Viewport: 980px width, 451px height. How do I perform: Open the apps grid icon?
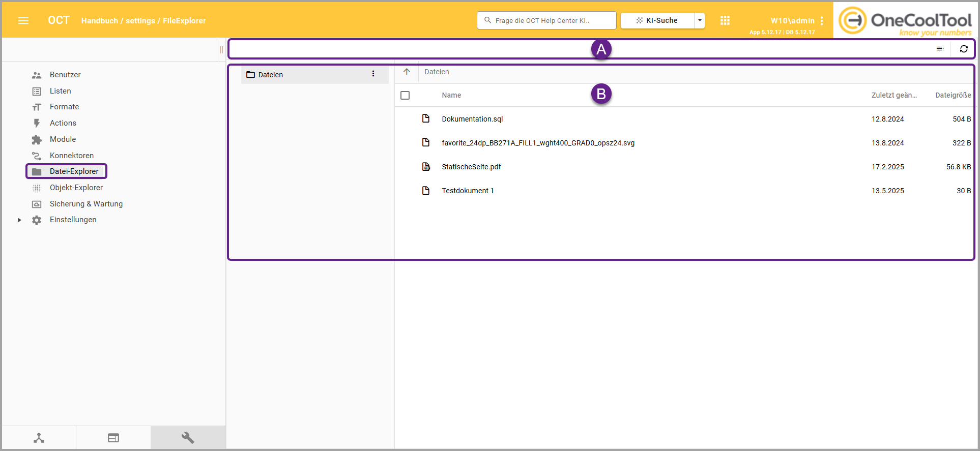tap(725, 20)
